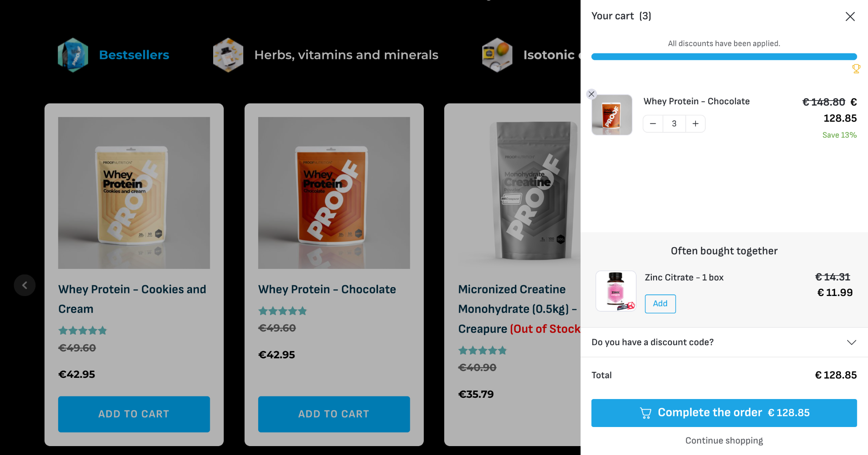Close the cart panel with the X icon
This screenshot has width=868, height=455.
pyautogui.click(x=850, y=17)
